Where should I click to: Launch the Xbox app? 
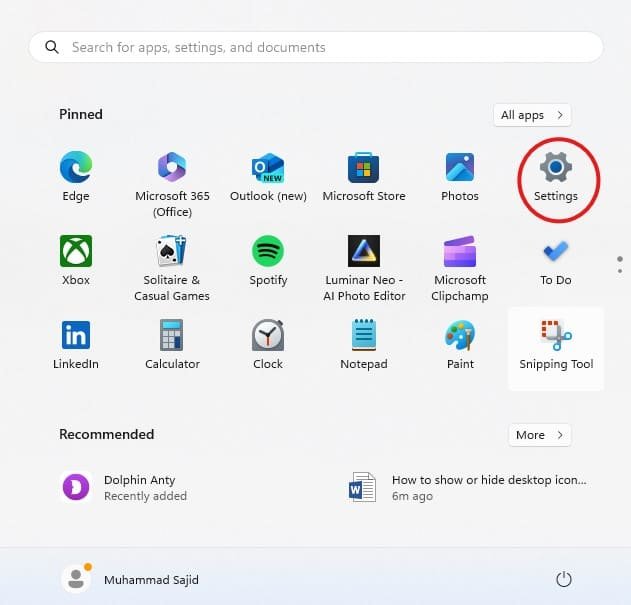point(76,260)
